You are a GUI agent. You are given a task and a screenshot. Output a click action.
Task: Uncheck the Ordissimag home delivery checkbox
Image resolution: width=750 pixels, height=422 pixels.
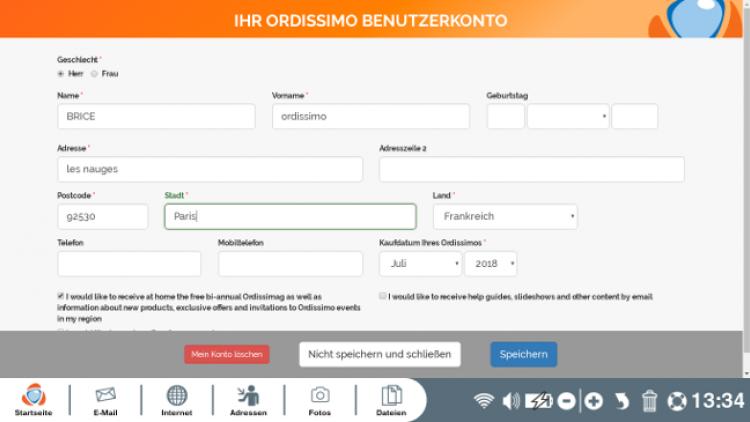coord(60,296)
